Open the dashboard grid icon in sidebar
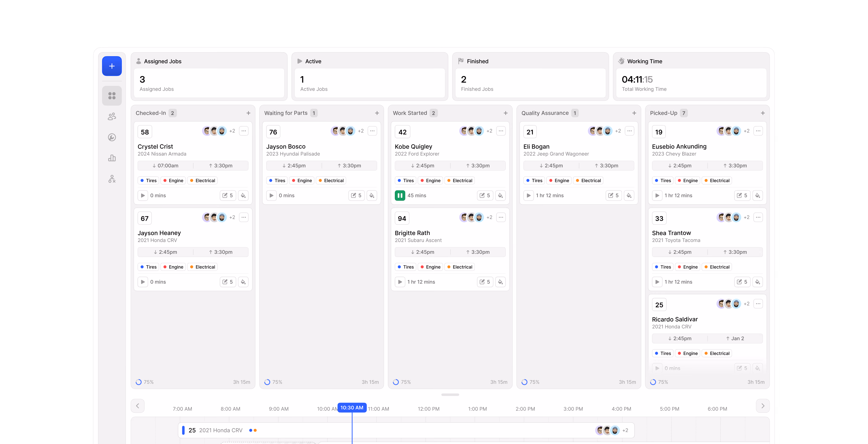Screen dimensions: 868x444 [112, 96]
